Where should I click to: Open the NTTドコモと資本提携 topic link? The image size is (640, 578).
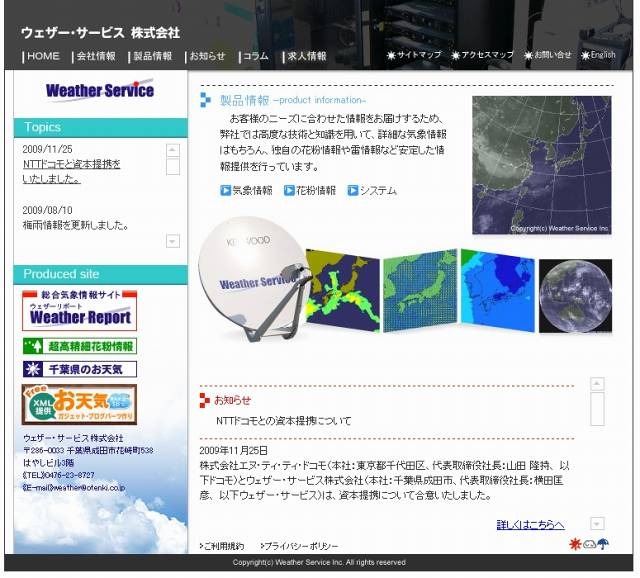(x=71, y=171)
